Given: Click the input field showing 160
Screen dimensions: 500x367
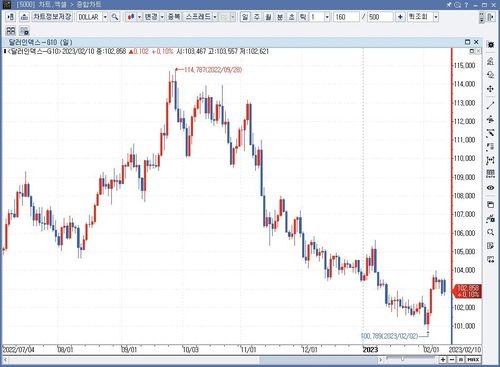Looking at the screenshot, I should [346, 17].
